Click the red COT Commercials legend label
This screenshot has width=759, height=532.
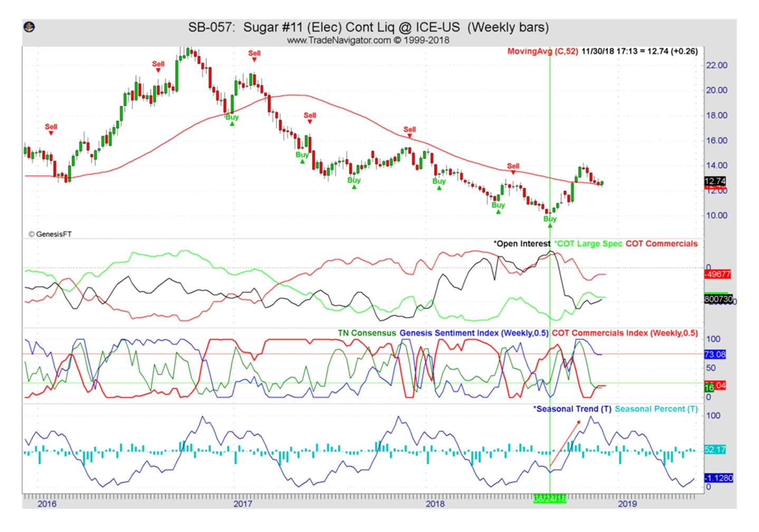click(662, 244)
